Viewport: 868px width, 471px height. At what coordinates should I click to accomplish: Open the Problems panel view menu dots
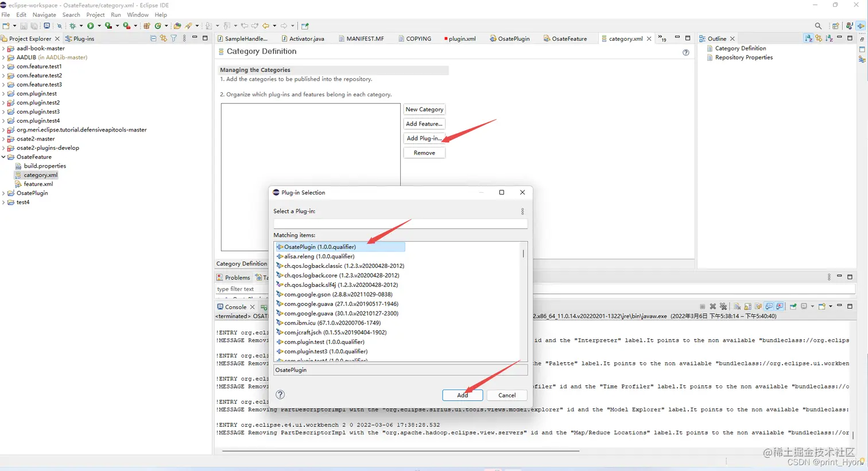pos(829,277)
